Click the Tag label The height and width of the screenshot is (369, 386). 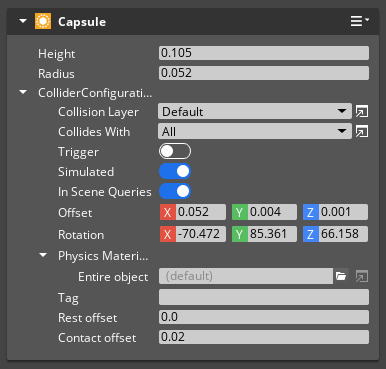click(x=68, y=298)
